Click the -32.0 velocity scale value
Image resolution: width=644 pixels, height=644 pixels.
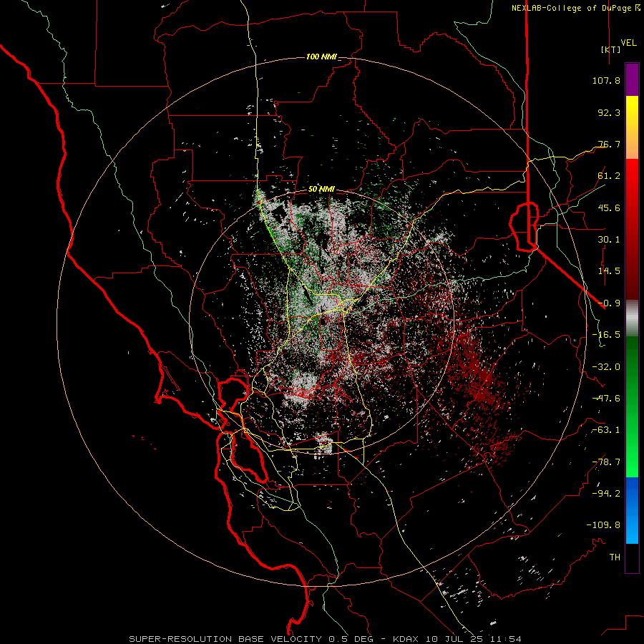[x=606, y=367]
